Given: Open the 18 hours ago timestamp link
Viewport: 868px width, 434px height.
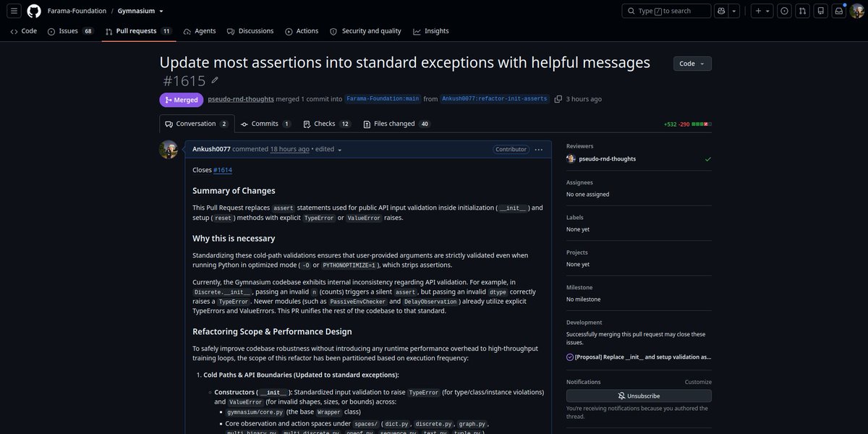Looking at the screenshot, I should [290, 149].
